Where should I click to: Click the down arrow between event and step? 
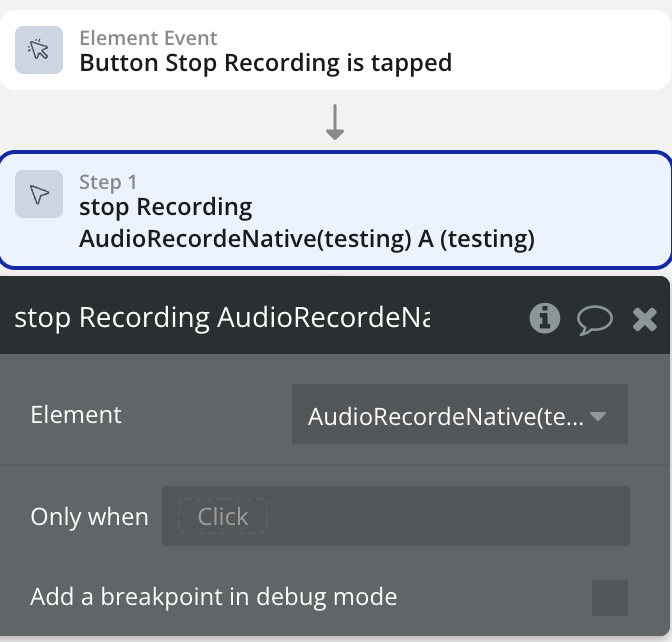point(335,122)
